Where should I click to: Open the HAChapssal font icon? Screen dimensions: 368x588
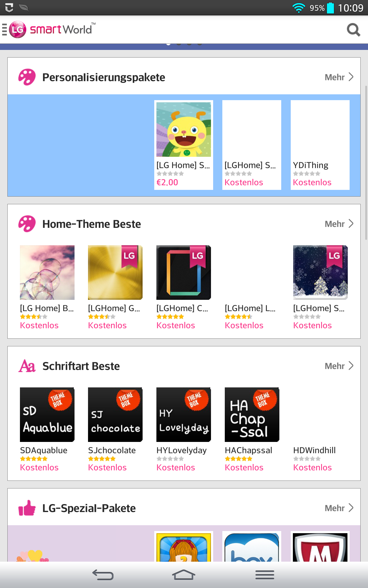tap(252, 415)
